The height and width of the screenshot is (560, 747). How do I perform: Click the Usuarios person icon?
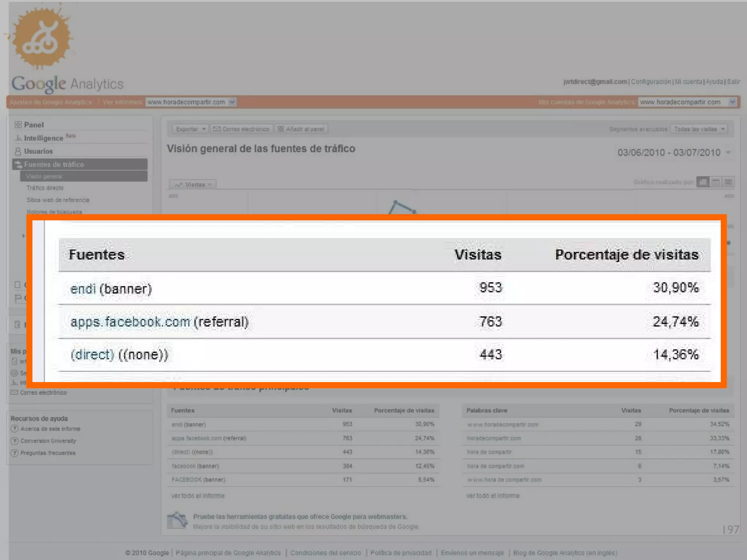pos(18,151)
